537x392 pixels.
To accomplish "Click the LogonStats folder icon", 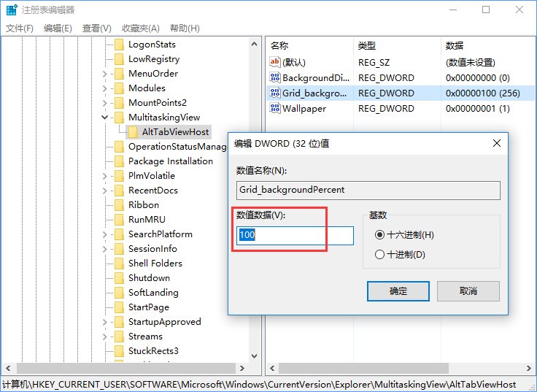I will point(119,45).
